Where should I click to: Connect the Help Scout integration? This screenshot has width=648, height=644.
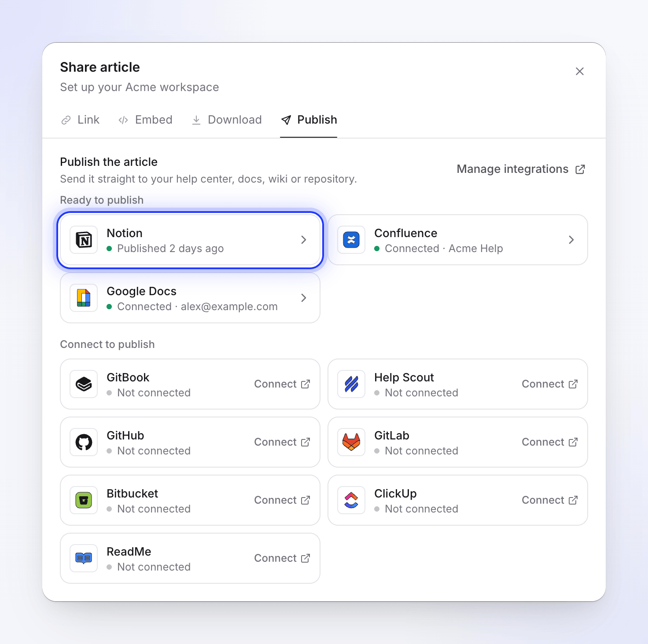550,384
